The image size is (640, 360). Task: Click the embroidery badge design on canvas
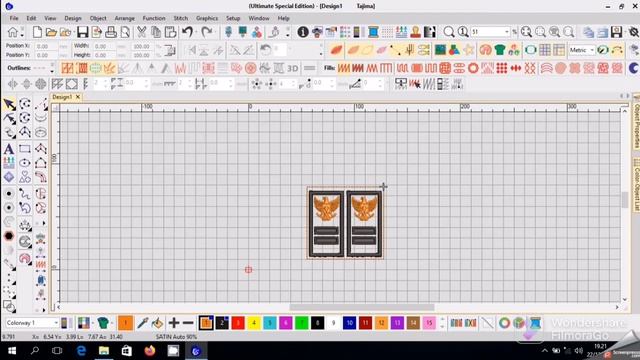(345, 223)
